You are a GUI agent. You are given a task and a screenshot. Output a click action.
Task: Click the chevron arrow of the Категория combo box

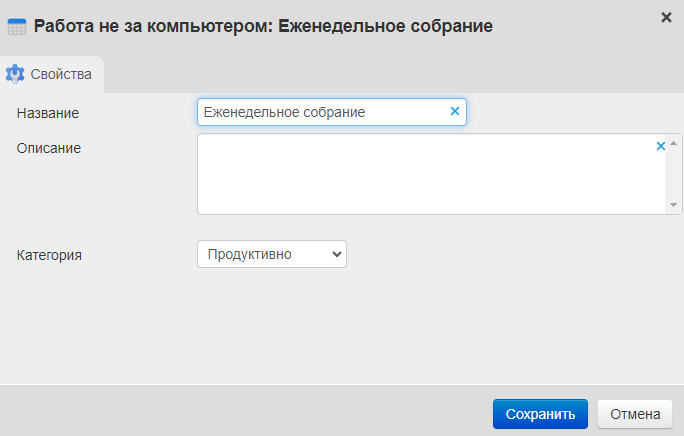(337, 254)
